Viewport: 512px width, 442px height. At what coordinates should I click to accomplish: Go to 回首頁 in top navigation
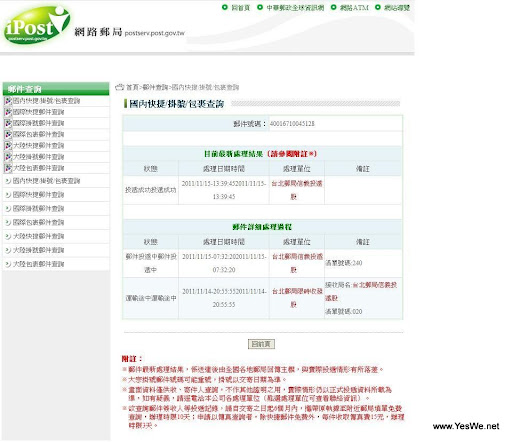pos(240,7)
